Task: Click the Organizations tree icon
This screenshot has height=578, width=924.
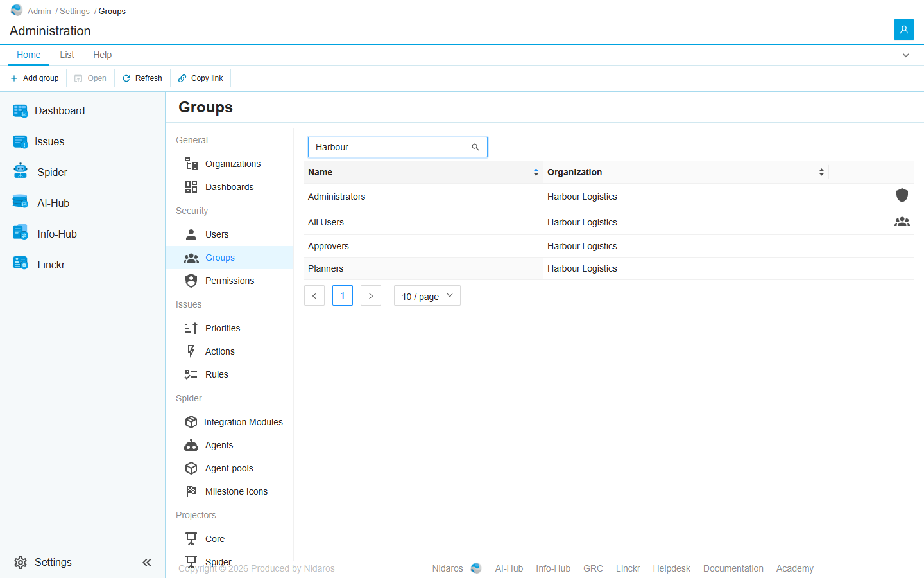Action: coord(191,164)
